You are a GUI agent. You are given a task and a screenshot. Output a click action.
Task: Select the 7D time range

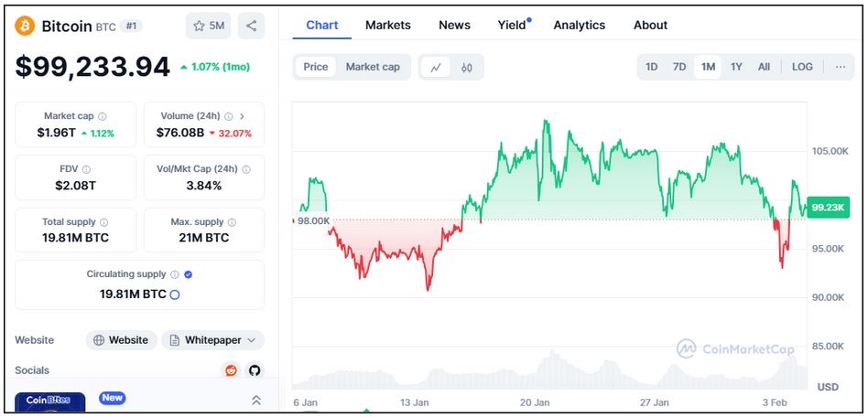(x=679, y=67)
